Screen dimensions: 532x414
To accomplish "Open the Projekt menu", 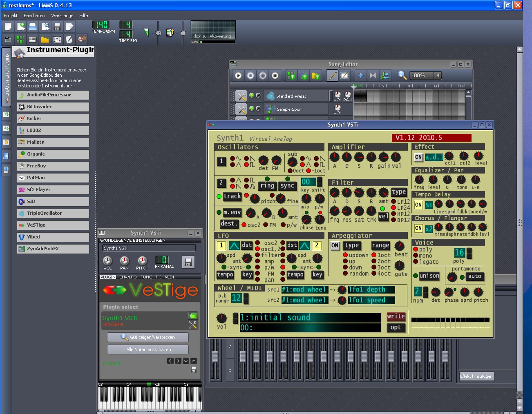I will click(11, 16).
